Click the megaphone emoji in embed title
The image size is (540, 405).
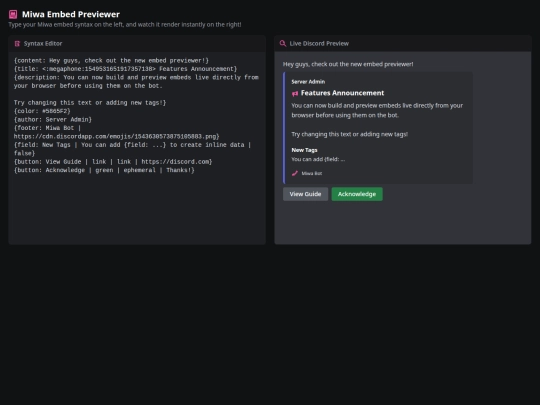[x=295, y=93]
